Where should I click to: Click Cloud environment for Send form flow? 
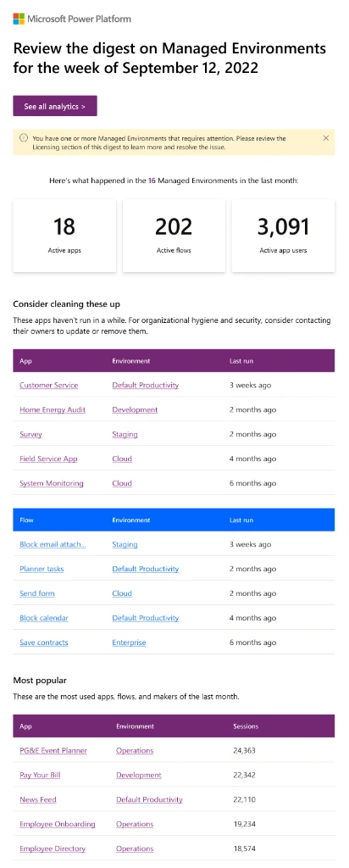(x=122, y=593)
